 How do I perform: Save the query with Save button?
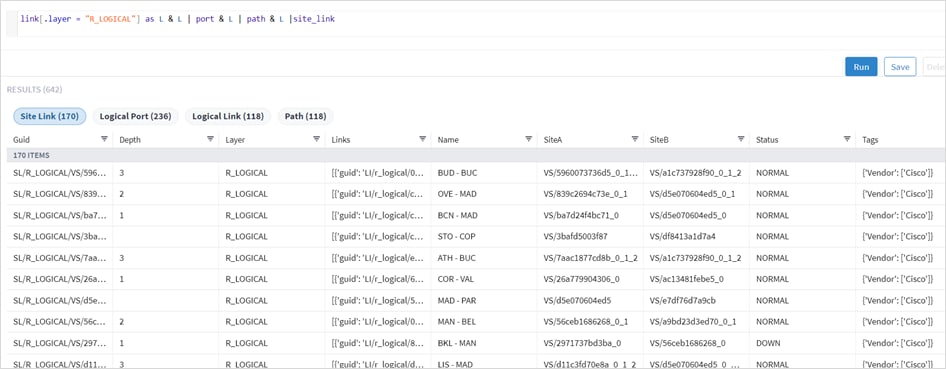point(900,67)
